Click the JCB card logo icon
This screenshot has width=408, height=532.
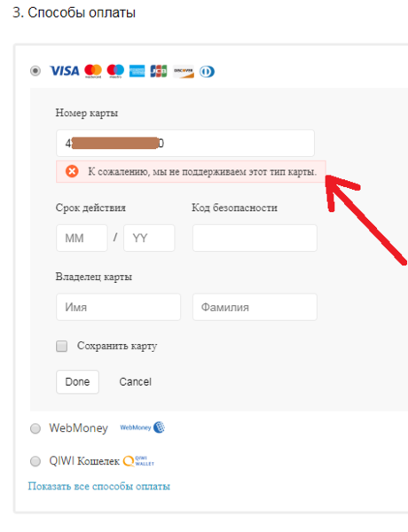[159, 71]
